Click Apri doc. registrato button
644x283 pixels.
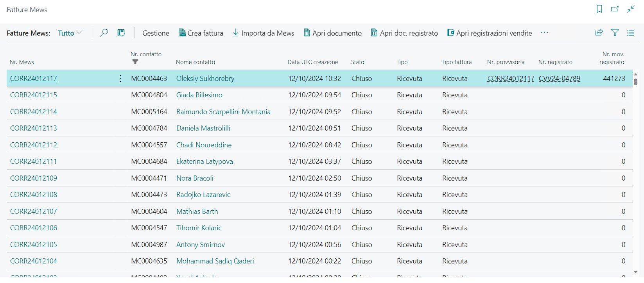404,33
